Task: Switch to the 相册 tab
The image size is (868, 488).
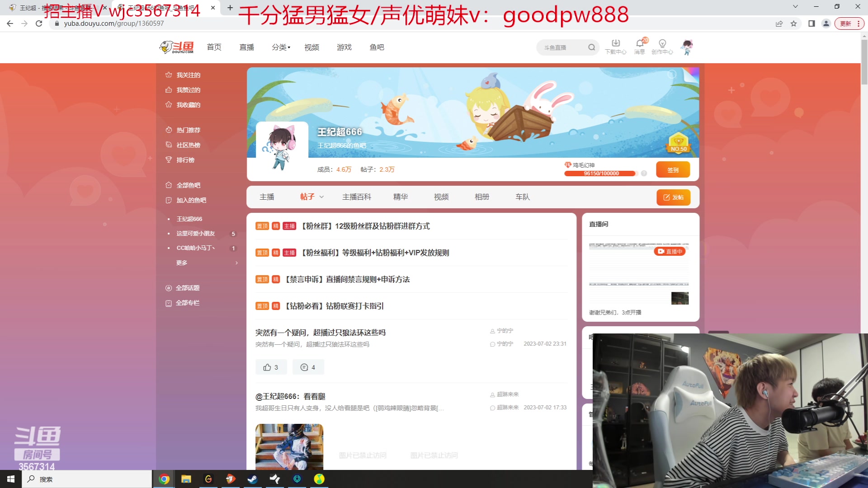Action: click(x=482, y=197)
